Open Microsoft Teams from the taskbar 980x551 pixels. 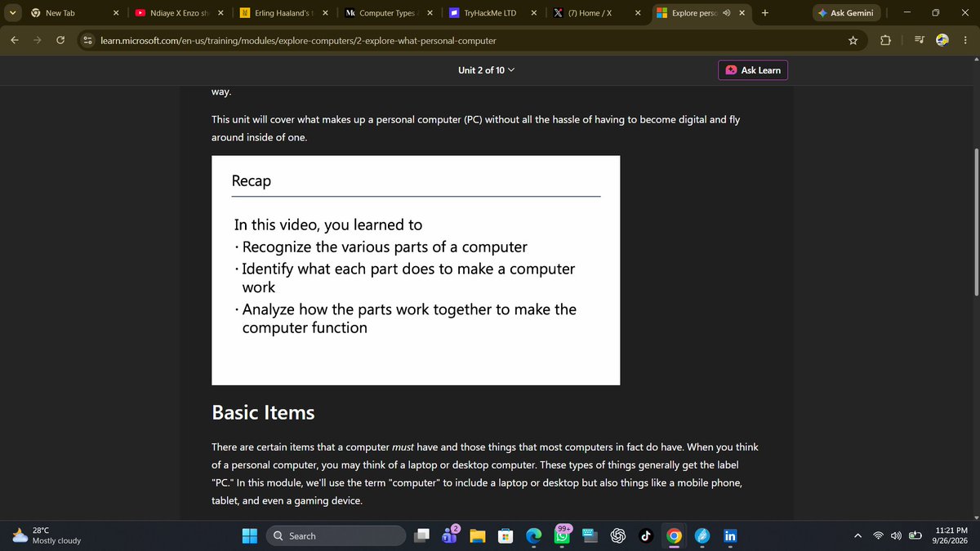tap(450, 535)
